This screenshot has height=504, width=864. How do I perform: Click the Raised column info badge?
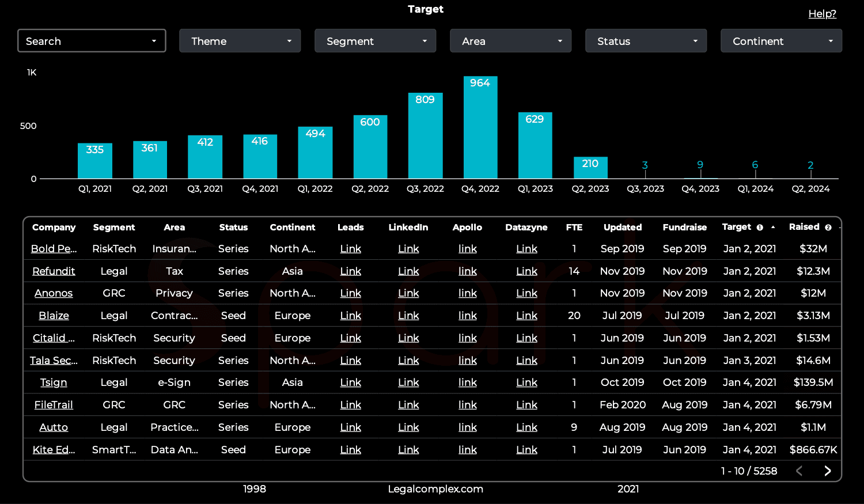[828, 228]
